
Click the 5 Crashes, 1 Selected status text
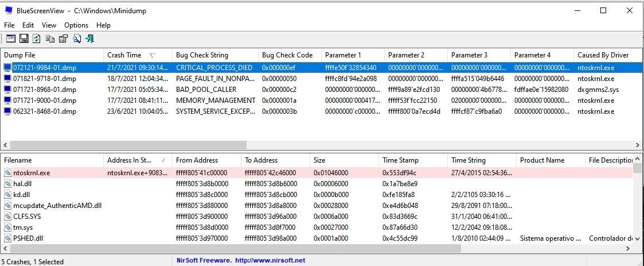(32, 261)
